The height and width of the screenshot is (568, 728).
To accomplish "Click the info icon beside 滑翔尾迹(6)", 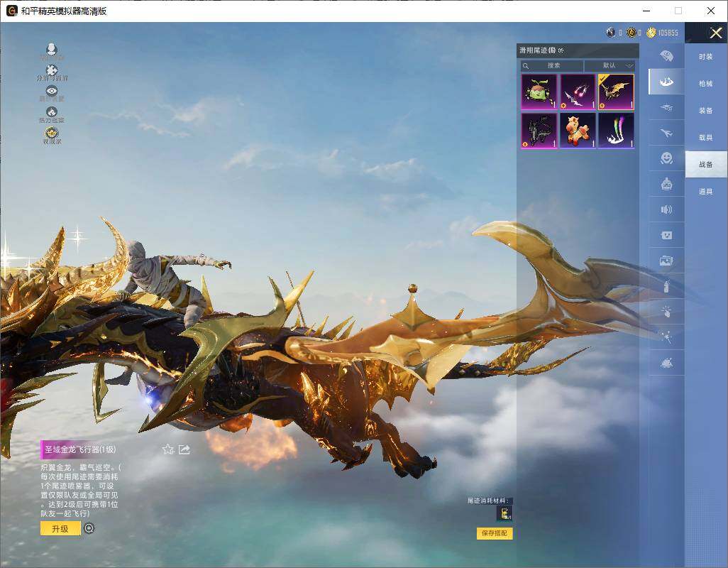I will [x=561, y=50].
